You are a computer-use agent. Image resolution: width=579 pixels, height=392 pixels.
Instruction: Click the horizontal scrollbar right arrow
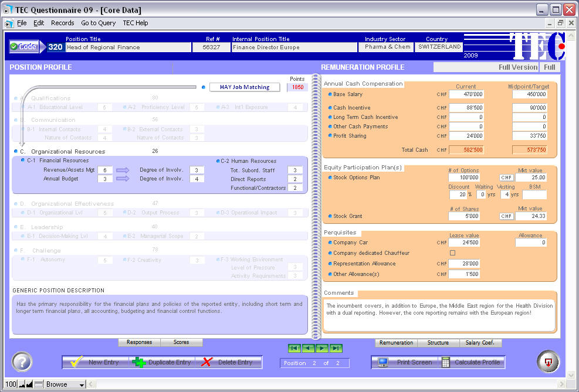[562, 384]
